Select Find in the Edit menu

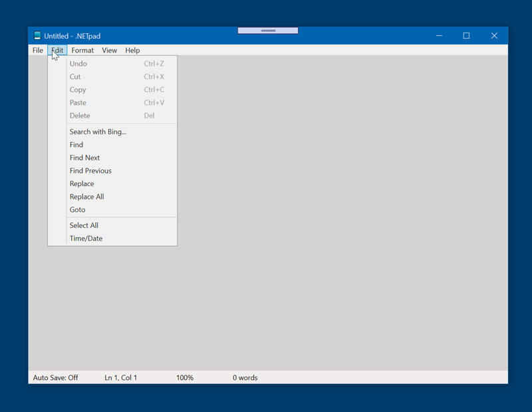coord(76,145)
